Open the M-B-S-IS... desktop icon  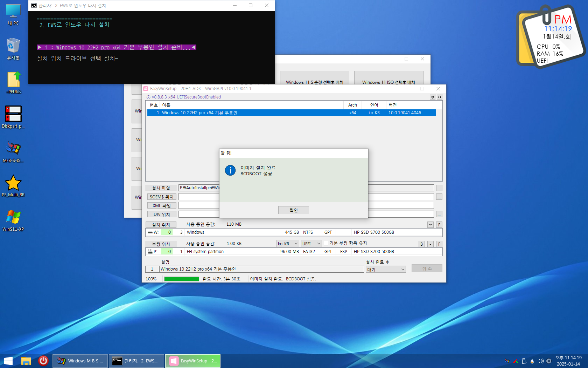pyautogui.click(x=13, y=152)
